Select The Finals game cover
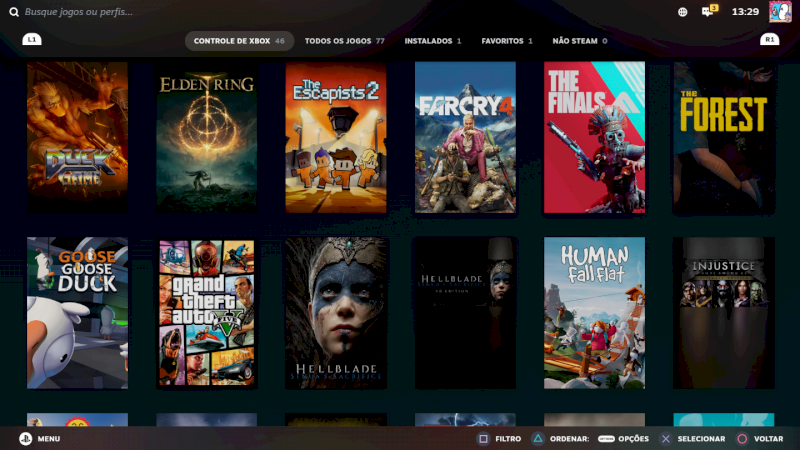 [594, 137]
